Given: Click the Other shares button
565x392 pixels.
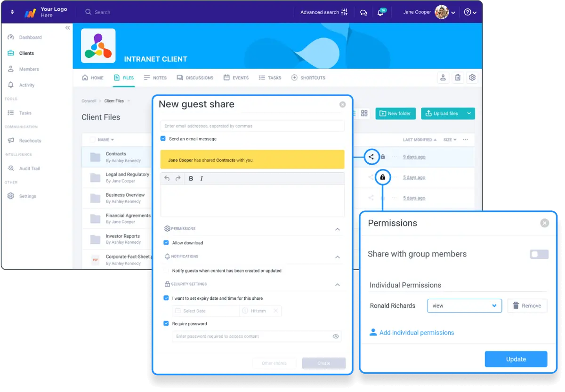Looking at the screenshot, I should [274, 363].
